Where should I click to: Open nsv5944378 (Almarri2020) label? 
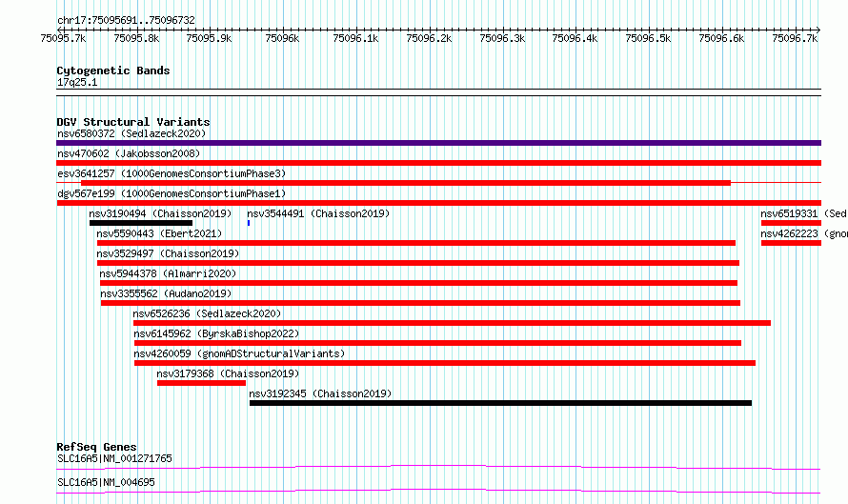168,273
